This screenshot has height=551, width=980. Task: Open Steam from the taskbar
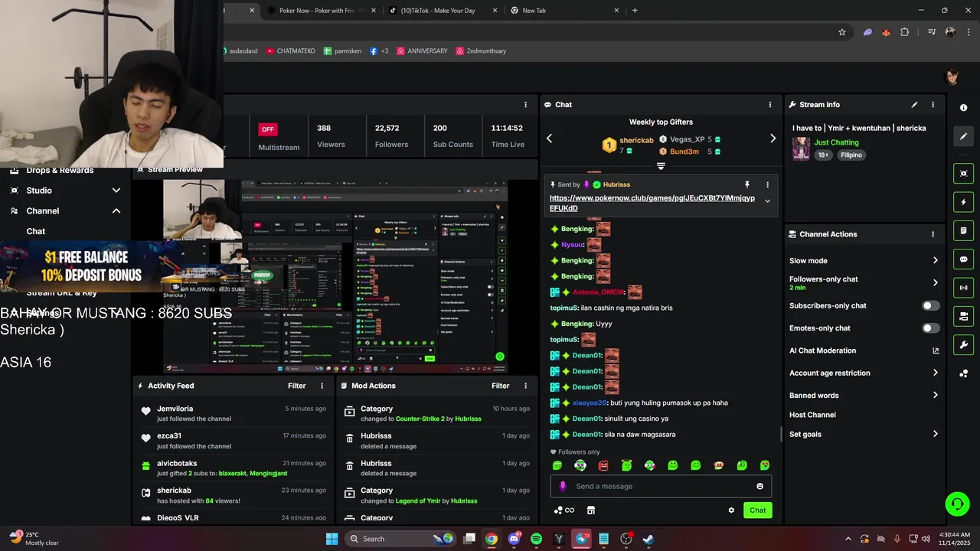tap(648, 539)
